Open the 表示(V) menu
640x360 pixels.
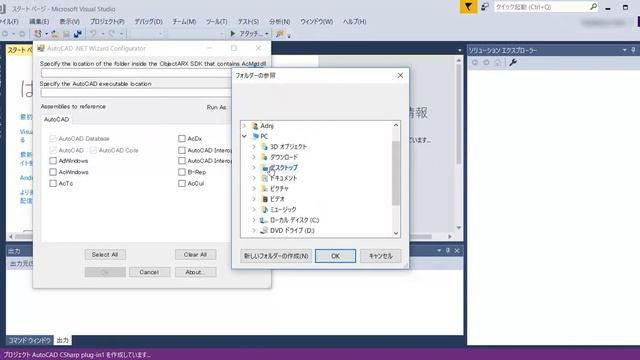coord(69,21)
